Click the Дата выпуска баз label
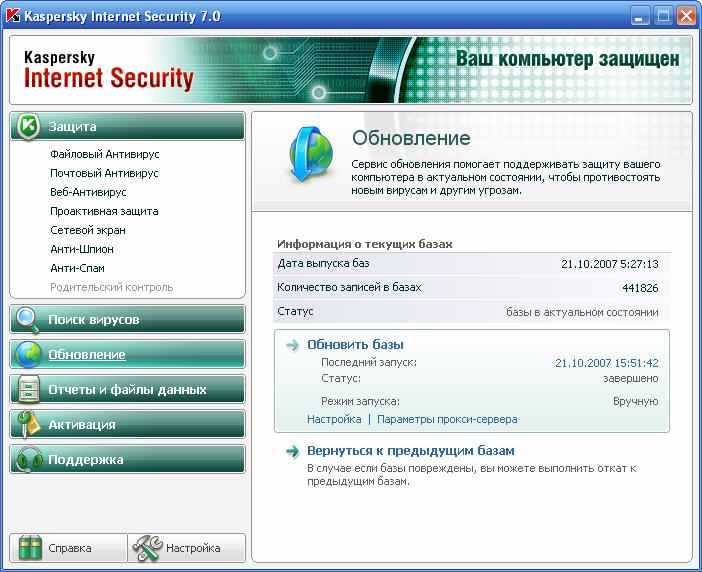The height and width of the screenshot is (572, 702). (x=323, y=263)
